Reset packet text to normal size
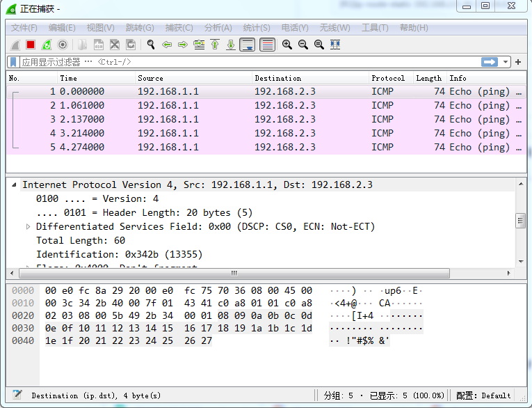This screenshot has height=408, width=532. tap(319, 45)
